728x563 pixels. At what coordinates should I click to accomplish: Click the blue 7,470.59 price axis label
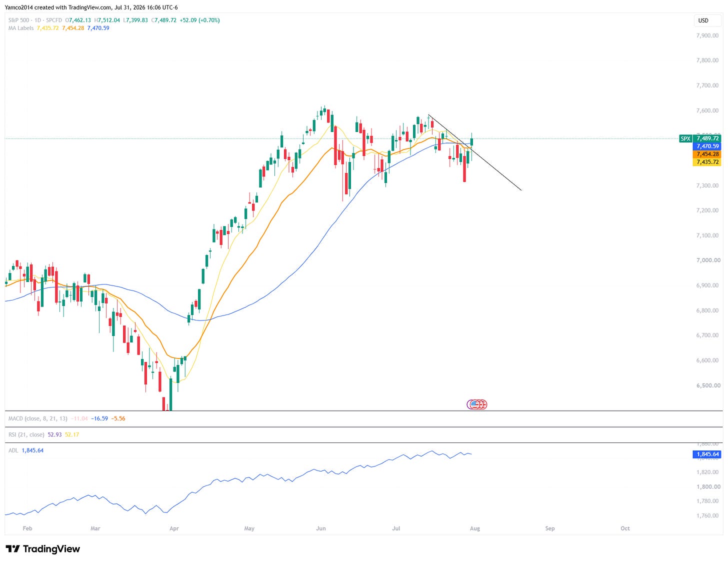[707, 146]
